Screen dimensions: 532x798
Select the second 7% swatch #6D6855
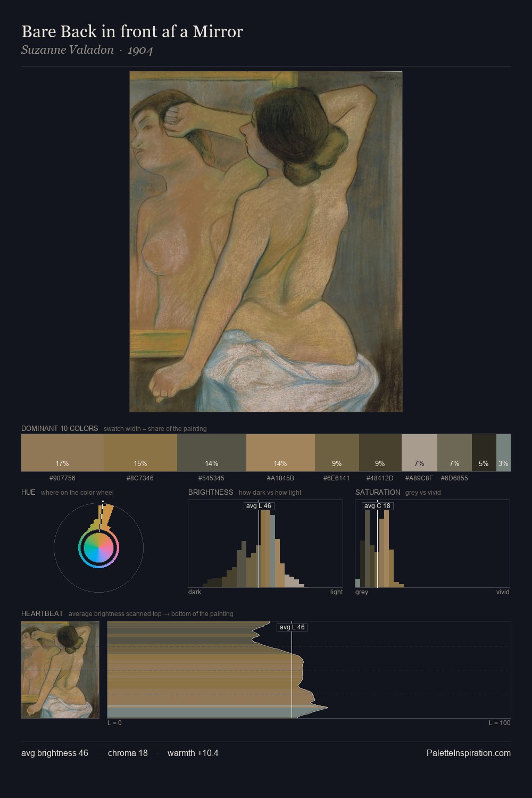454,453
